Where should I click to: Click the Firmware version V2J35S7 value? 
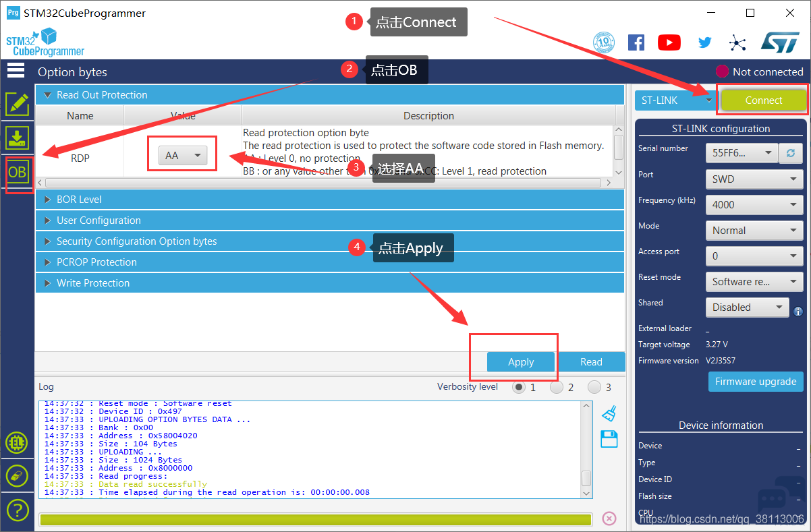(721, 361)
